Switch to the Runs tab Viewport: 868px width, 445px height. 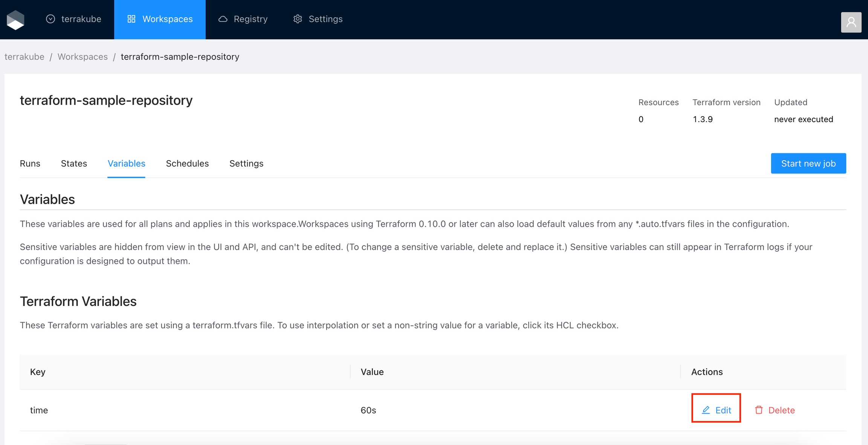(30, 164)
